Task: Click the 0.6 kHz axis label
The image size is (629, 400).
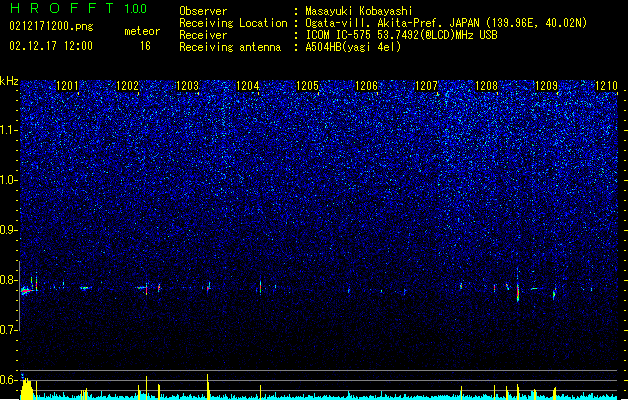Action: pos(9,380)
